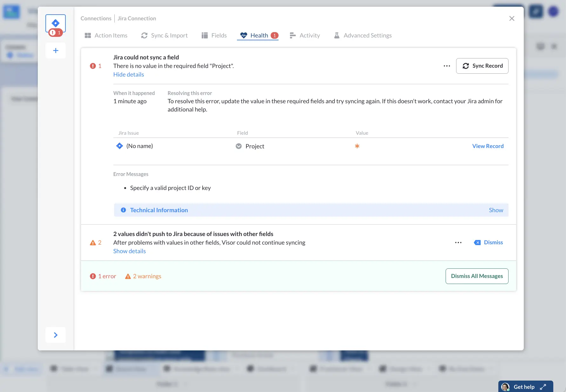566x392 pixels.
Task: Open the Fields tab
Action: pyautogui.click(x=214, y=36)
